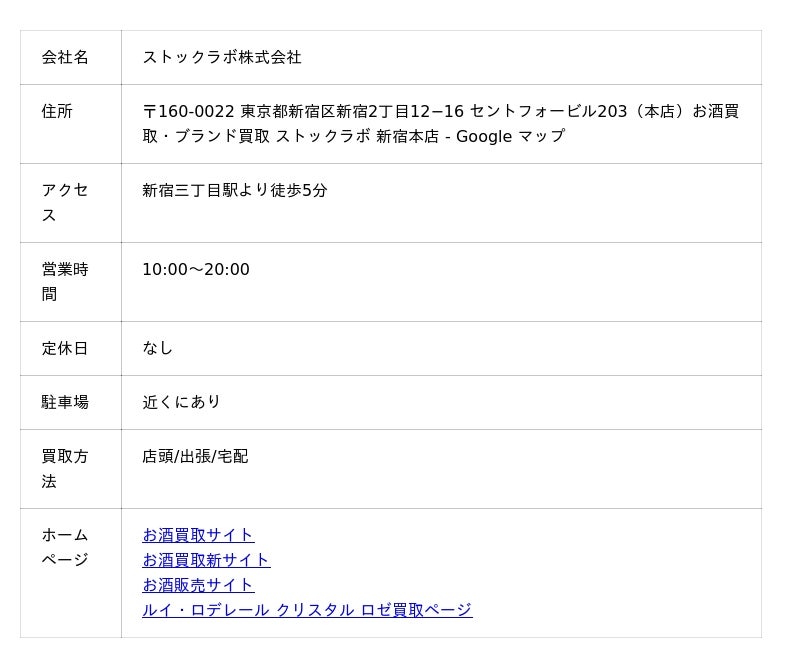Click the 店頭/出張/宅配 text
The width and height of the screenshot is (800, 668).
coord(195,457)
